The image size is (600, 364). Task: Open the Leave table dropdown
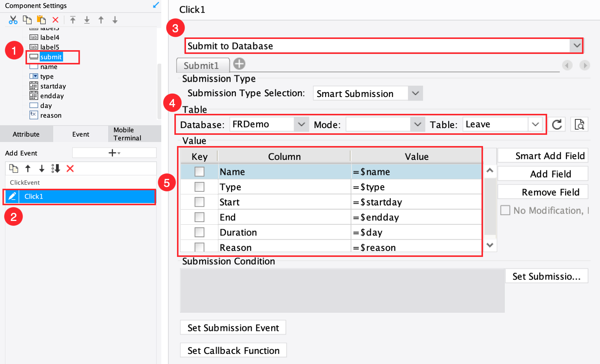[x=535, y=124]
